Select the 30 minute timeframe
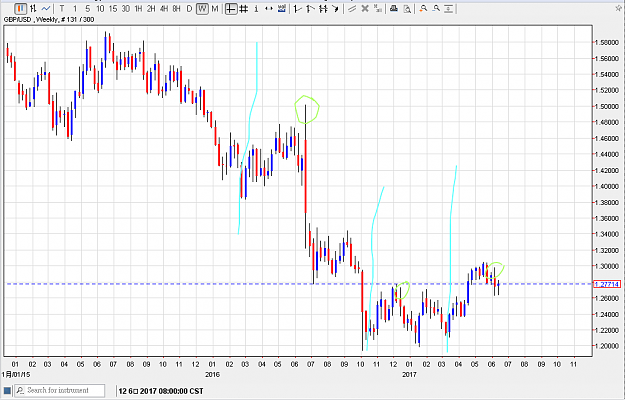The width and height of the screenshot is (625, 401). (126, 8)
